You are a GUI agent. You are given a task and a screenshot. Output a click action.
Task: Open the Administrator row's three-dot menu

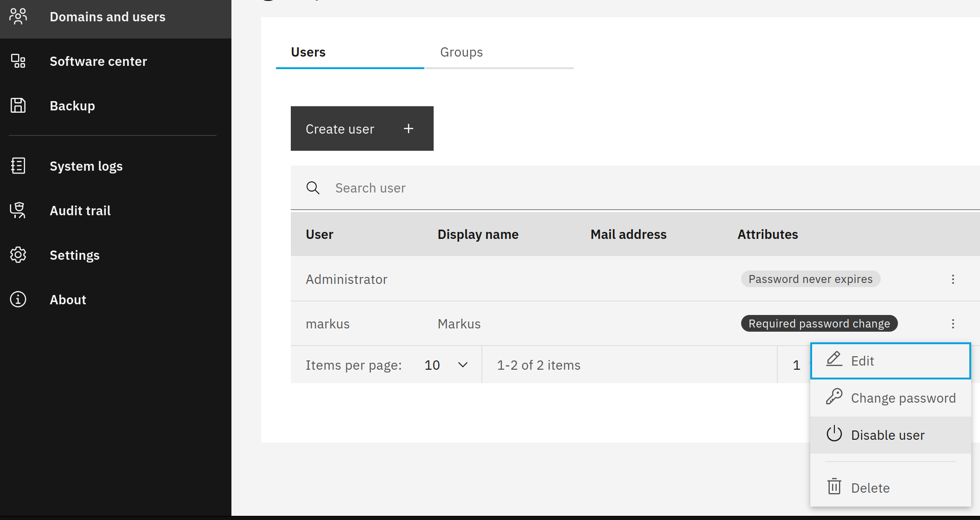pos(953,279)
